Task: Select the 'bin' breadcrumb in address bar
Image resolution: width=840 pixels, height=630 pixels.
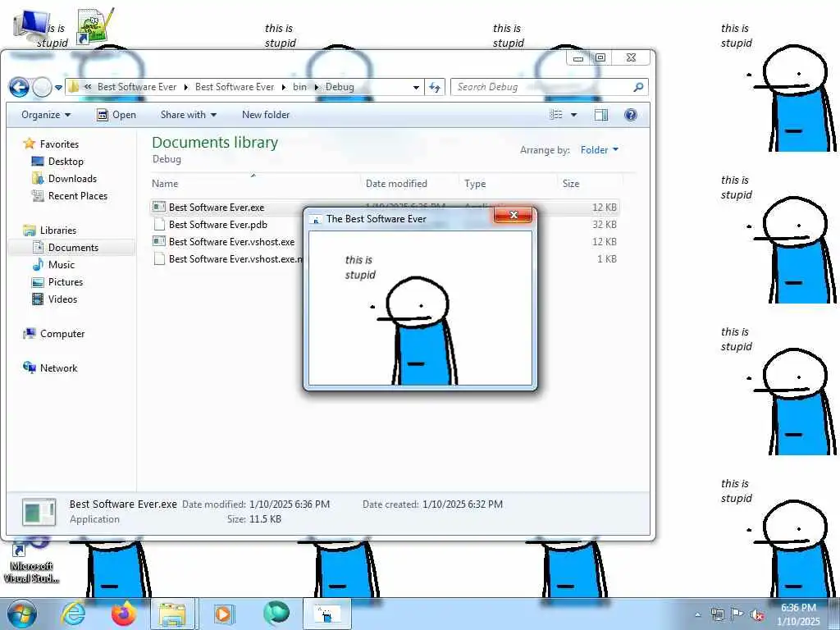Action: pos(299,87)
